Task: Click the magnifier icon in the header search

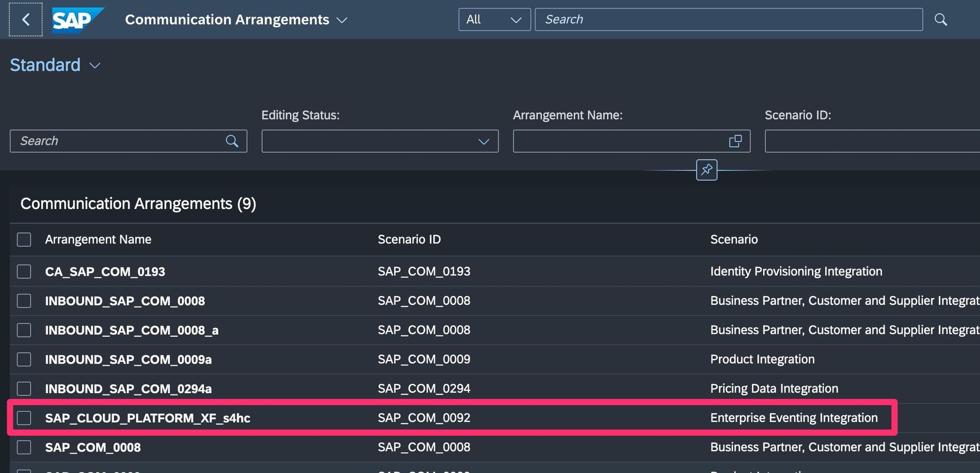Action: 941,20
